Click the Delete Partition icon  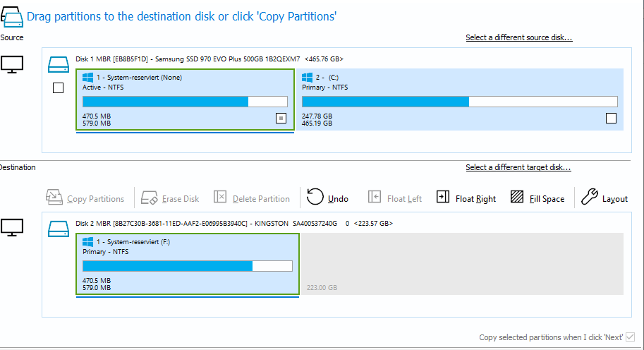220,198
